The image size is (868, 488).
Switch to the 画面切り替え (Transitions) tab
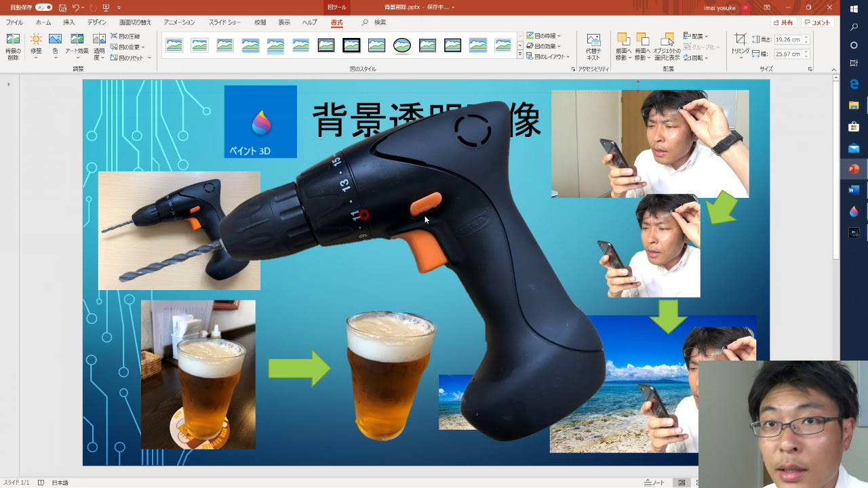135,22
